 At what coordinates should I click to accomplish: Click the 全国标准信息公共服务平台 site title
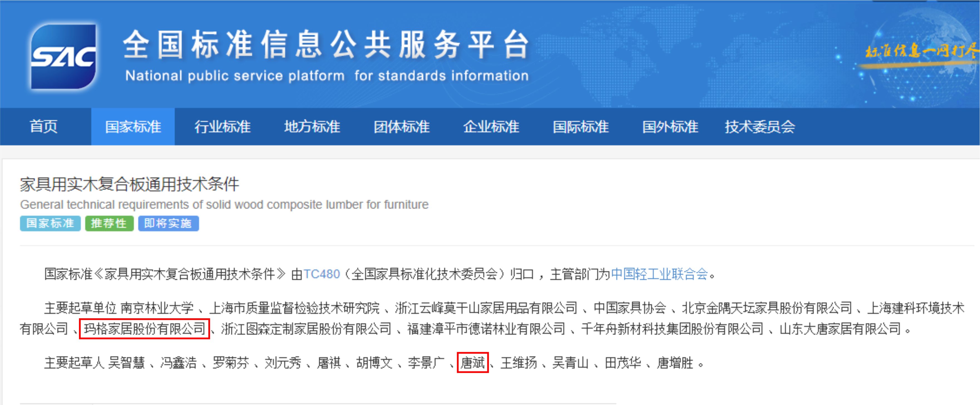326,45
